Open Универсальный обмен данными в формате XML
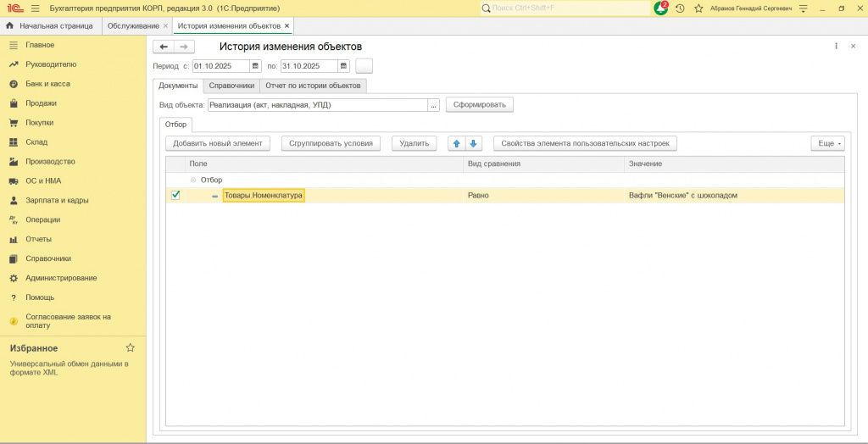 pos(70,368)
